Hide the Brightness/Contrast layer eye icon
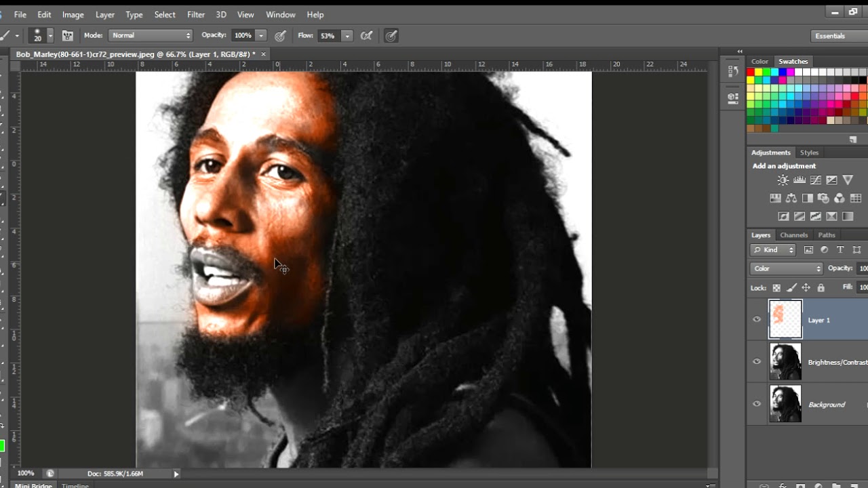 (x=757, y=361)
